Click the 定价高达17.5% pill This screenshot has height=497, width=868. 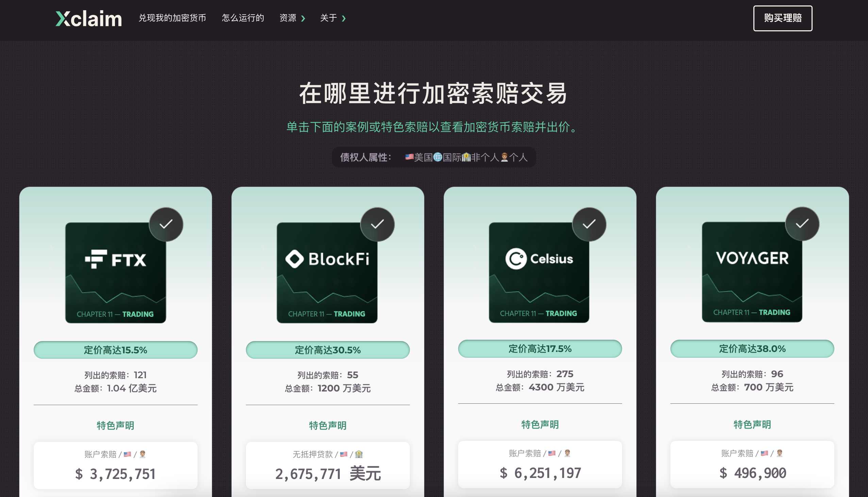point(540,349)
